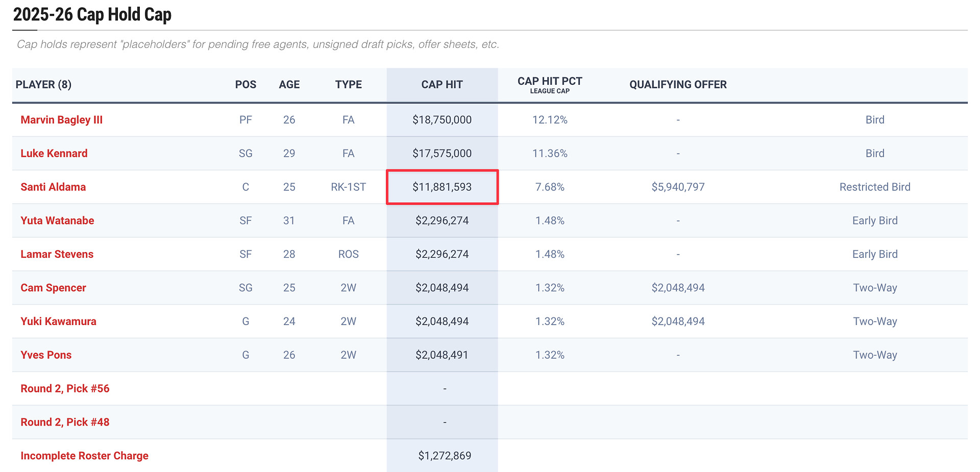Click QUALIFYING OFFER column header
The width and height of the screenshot is (980, 472).
pos(678,85)
